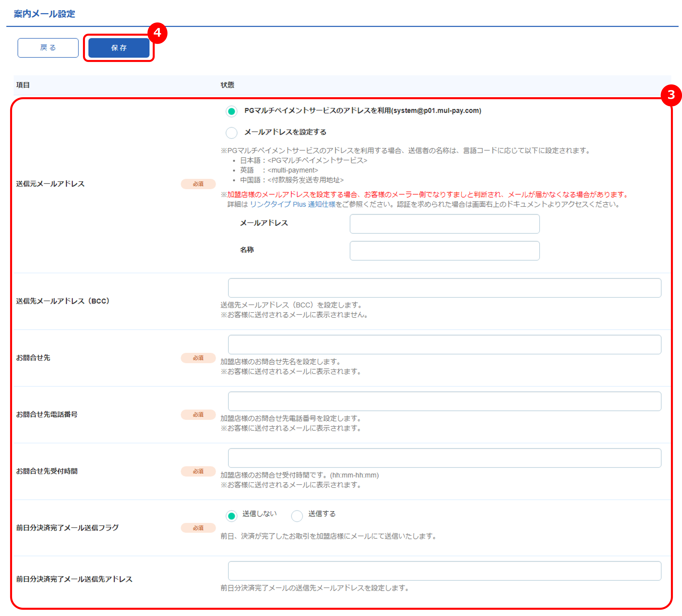Click the お問合せ先電話番号 input field
The height and width of the screenshot is (616, 682).
pyautogui.click(x=444, y=401)
